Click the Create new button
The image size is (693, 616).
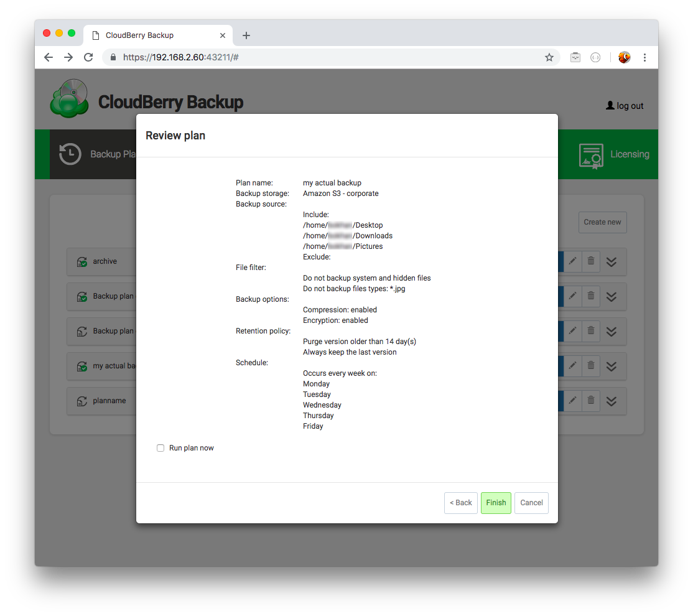coord(602,222)
